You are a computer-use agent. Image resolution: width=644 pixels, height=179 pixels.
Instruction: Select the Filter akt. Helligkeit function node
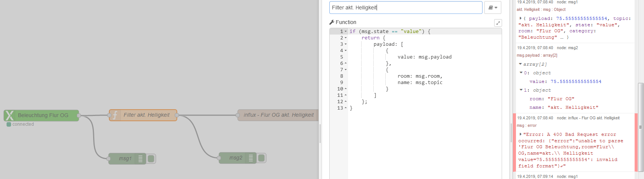(x=143, y=115)
